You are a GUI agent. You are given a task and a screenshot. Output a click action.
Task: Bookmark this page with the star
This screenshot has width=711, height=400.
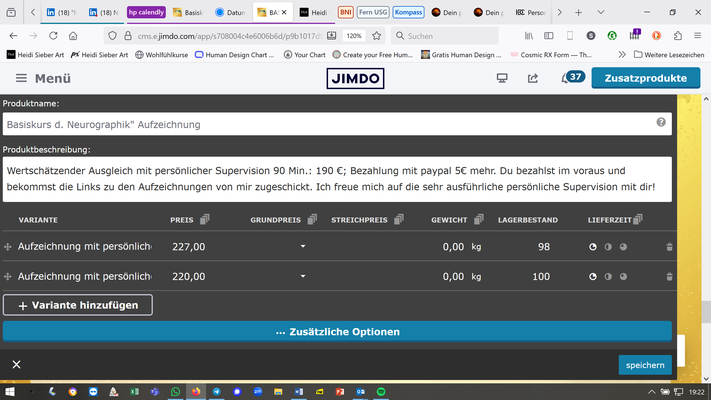pos(376,35)
